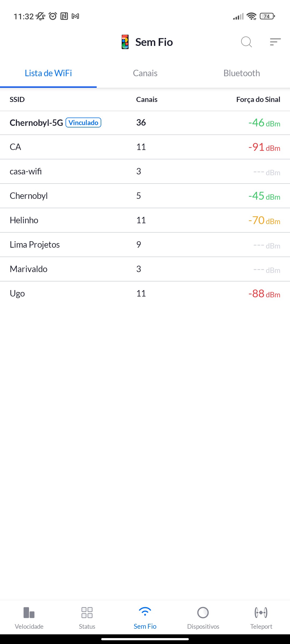Switch to the Bluetooth tab
This screenshot has height=644, width=290.
click(x=242, y=73)
